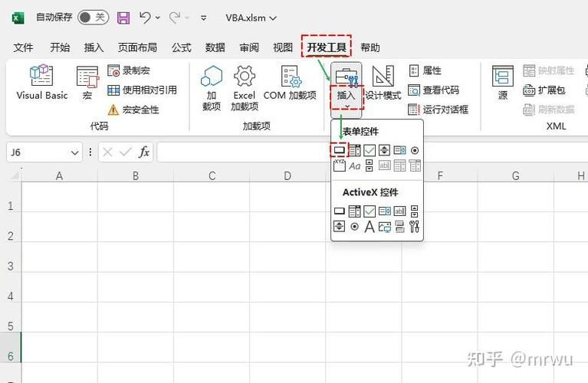Open the 帮助 Help tab
Screen dimensions: 588x383
pyautogui.click(x=370, y=47)
